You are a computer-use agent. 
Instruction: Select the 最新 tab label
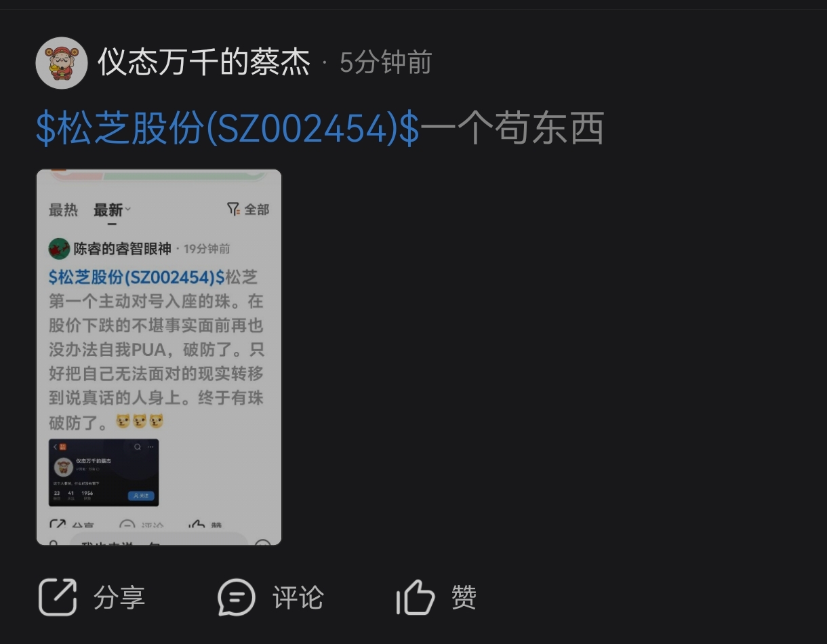(108, 210)
